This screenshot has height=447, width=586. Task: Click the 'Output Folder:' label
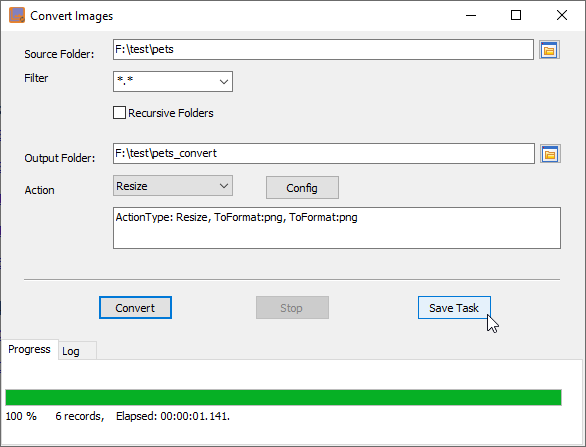point(60,158)
